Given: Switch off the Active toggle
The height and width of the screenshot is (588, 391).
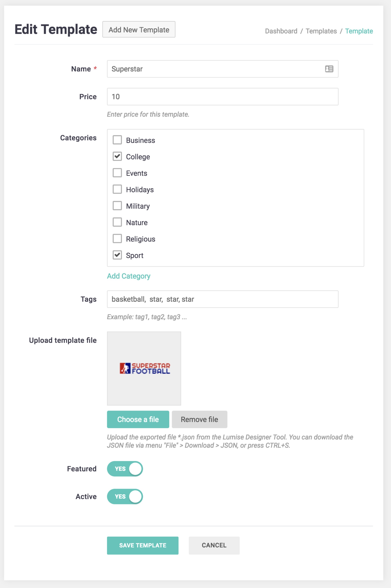Looking at the screenshot, I should pos(125,496).
